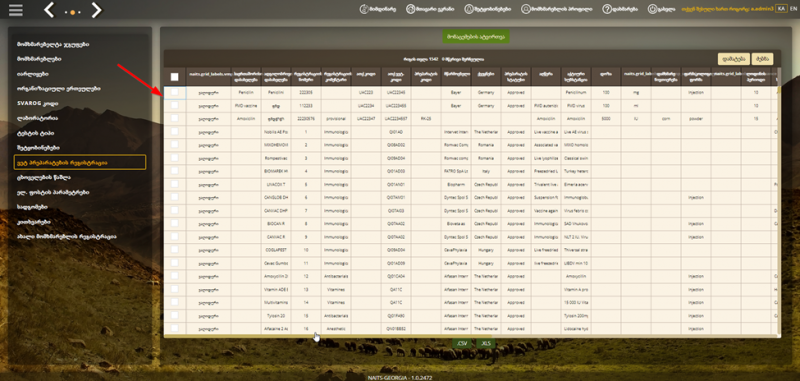Click the 'Vitamin ADE' product cell
Image resolution: width=800 pixels, height=381 pixels.
(276, 290)
